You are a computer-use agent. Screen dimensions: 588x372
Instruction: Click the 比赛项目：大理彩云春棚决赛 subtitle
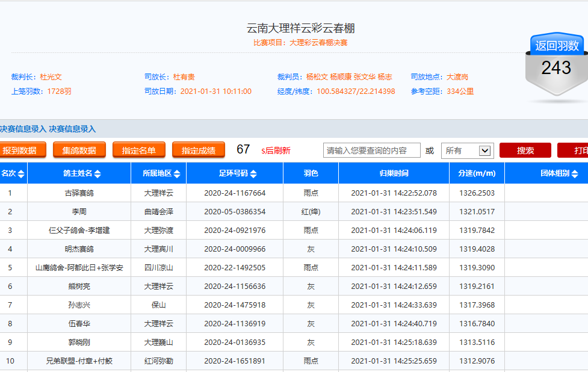[x=300, y=43]
